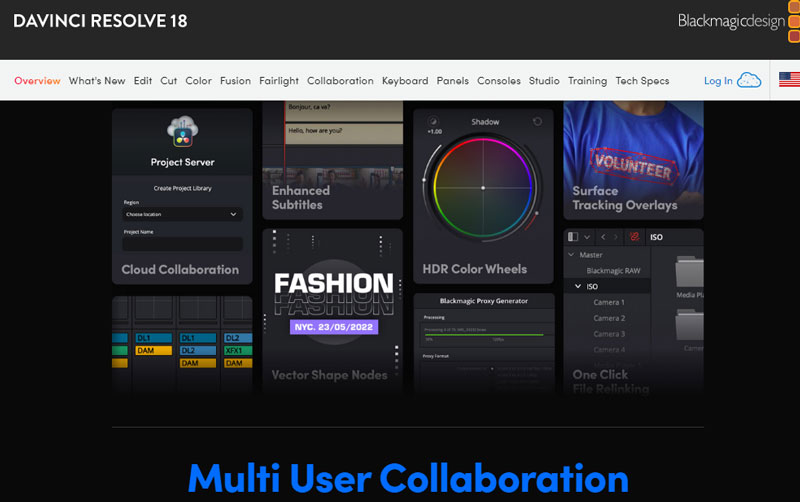Click the forward navigation arrow in media pool
This screenshot has height=502, width=800.
[x=616, y=237]
